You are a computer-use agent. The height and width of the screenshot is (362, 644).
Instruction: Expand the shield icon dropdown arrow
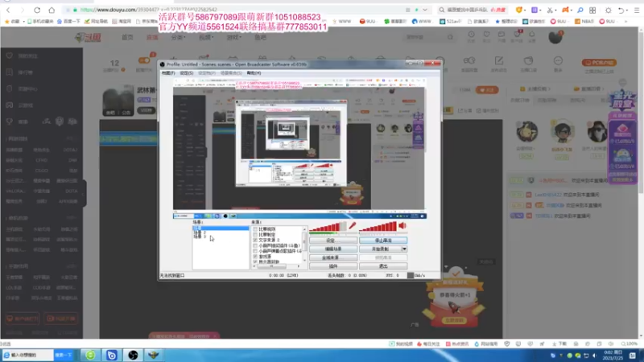pos(525,10)
